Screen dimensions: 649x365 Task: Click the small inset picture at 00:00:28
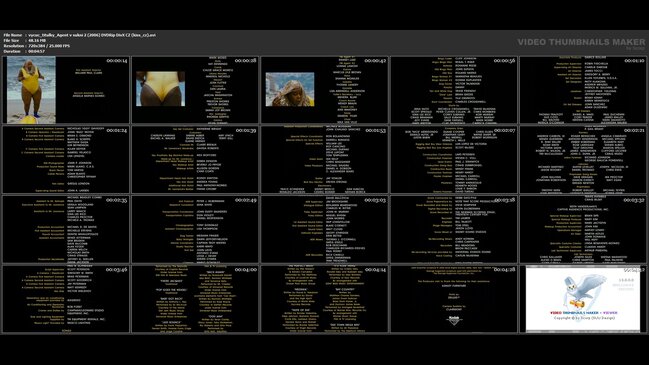[161, 89]
